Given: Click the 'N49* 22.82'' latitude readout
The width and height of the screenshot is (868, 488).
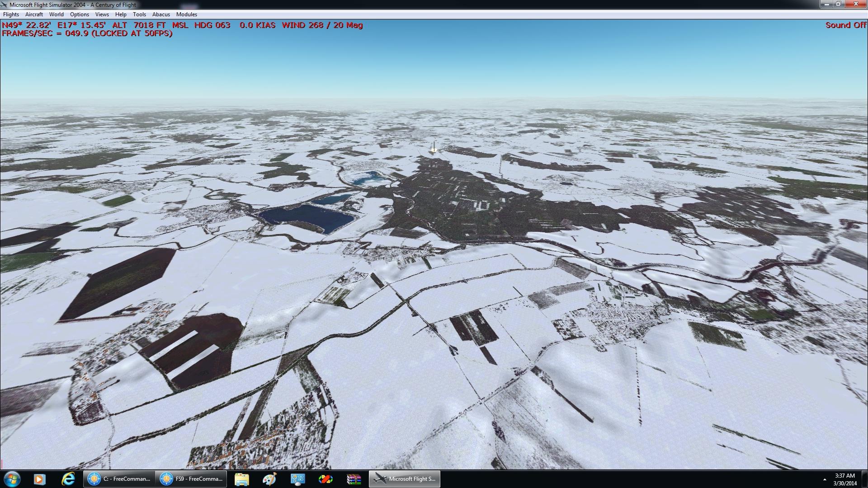Looking at the screenshot, I should click(26, 25).
